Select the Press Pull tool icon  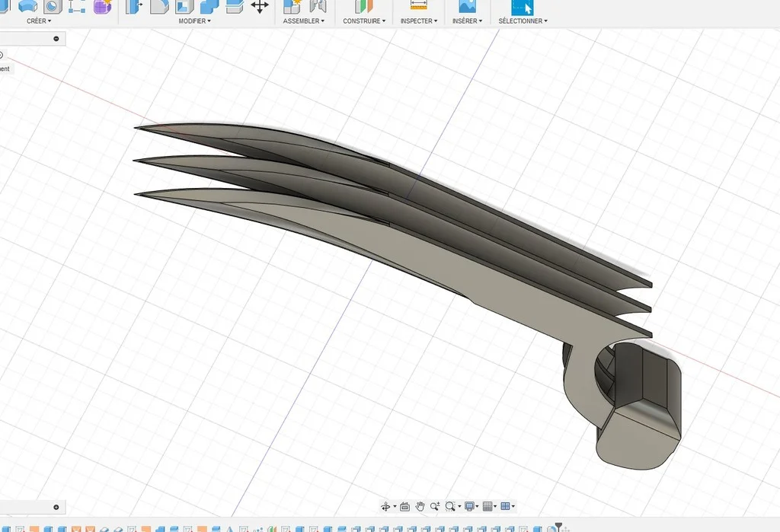(x=134, y=6)
